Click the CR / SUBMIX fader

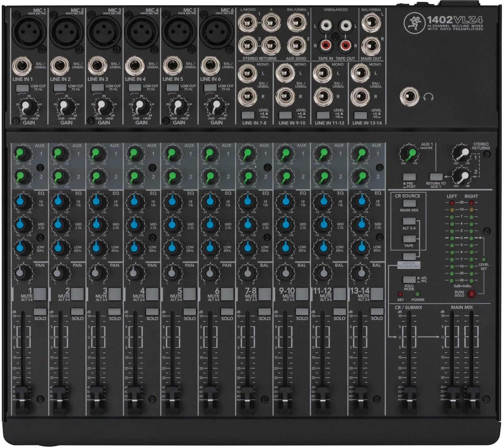(409, 392)
